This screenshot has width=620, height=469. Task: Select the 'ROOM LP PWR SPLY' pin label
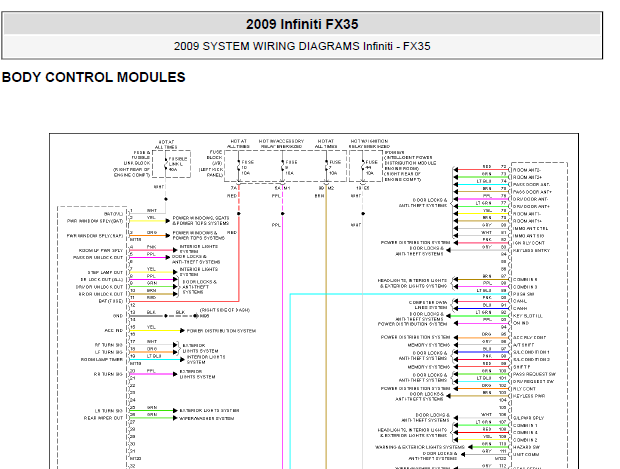tap(101, 250)
